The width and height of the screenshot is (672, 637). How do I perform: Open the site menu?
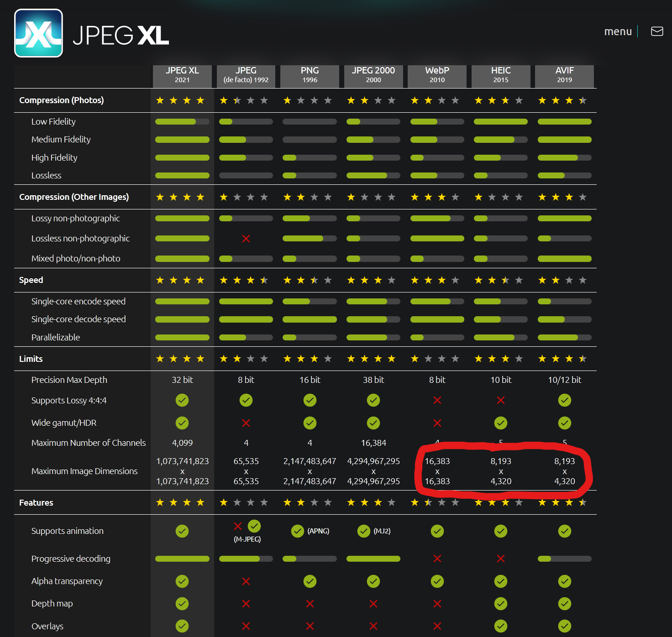pyautogui.click(x=618, y=31)
